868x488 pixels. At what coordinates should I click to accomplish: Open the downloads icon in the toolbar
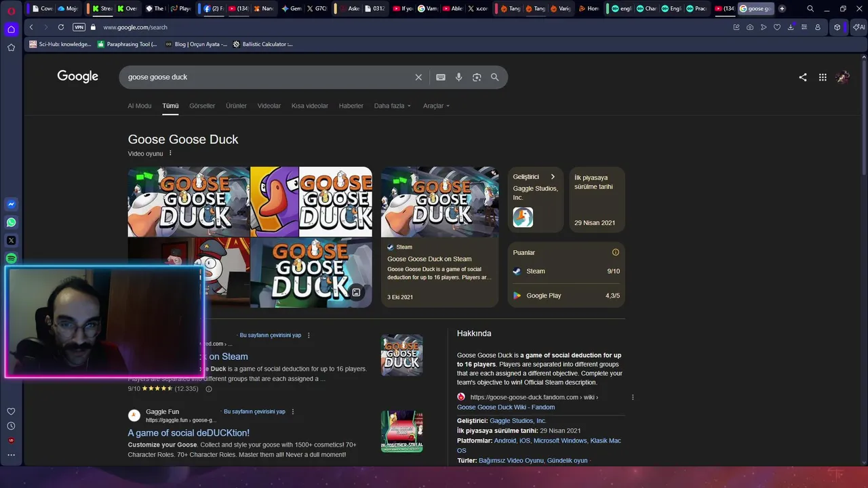[x=791, y=27]
